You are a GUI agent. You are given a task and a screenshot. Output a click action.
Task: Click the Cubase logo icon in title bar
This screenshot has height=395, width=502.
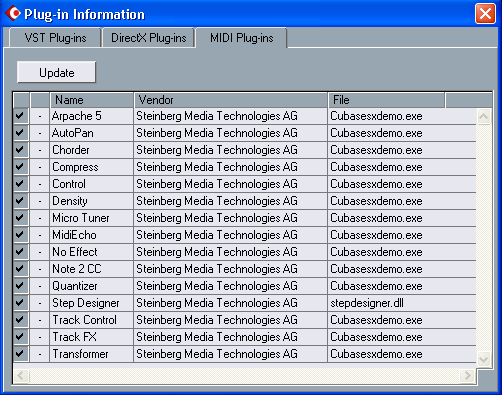pyautogui.click(x=13, y=13)
